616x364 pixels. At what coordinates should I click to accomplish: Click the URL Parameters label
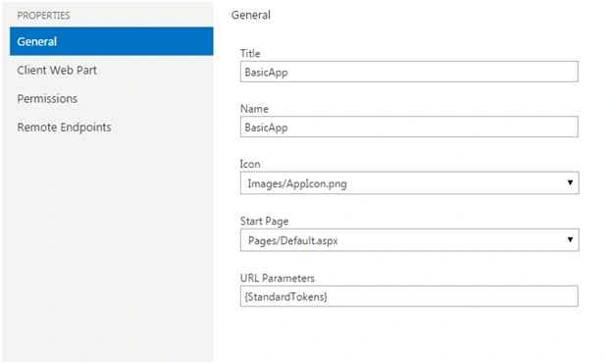tap(278, 279)
